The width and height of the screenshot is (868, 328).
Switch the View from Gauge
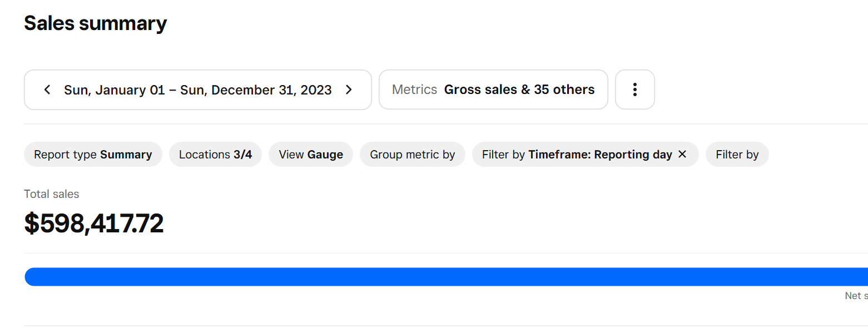(310, 155)
